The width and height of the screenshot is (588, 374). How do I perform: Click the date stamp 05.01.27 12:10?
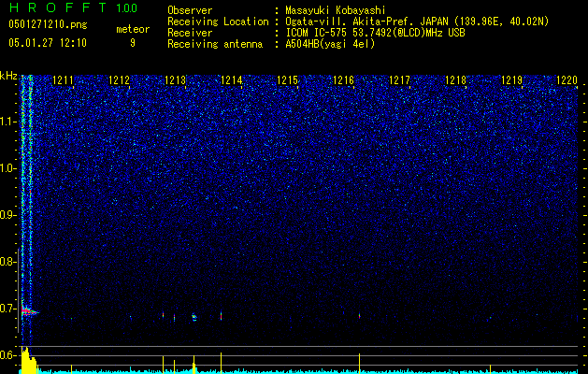tap(48, 43)
